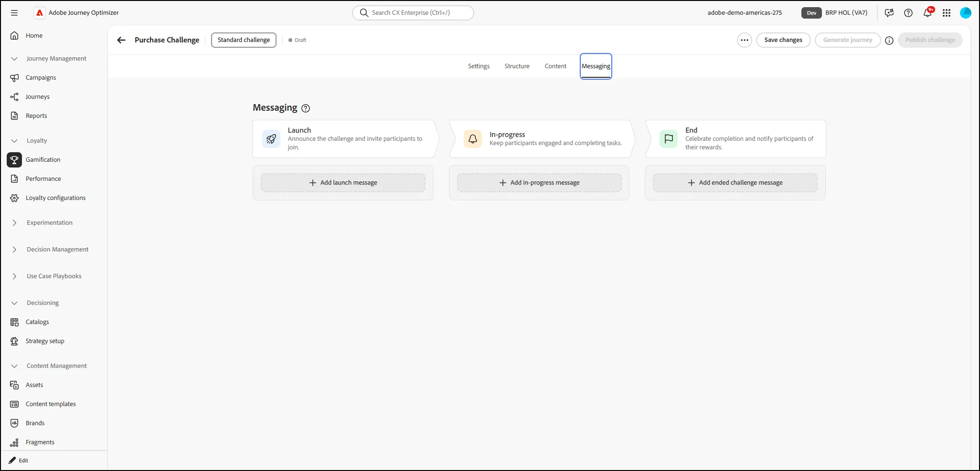Open the Reports sidebar icon

click(x=14, y=116)
